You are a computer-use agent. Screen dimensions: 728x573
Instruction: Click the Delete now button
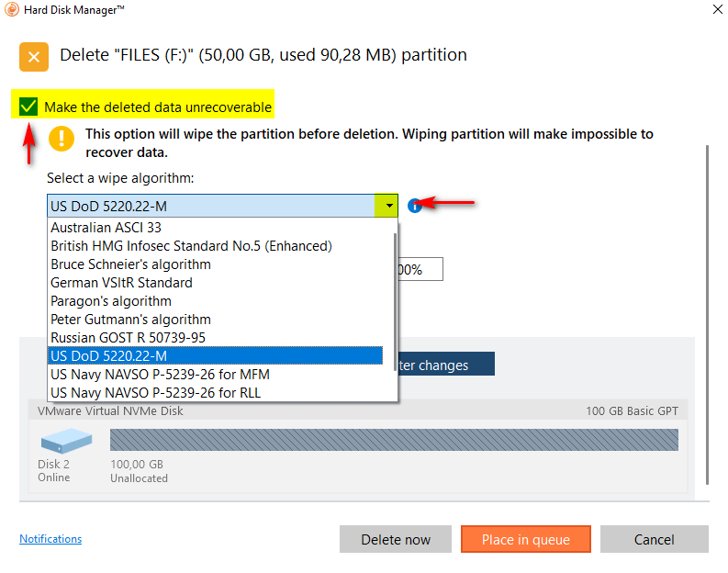tap(396, 539)
